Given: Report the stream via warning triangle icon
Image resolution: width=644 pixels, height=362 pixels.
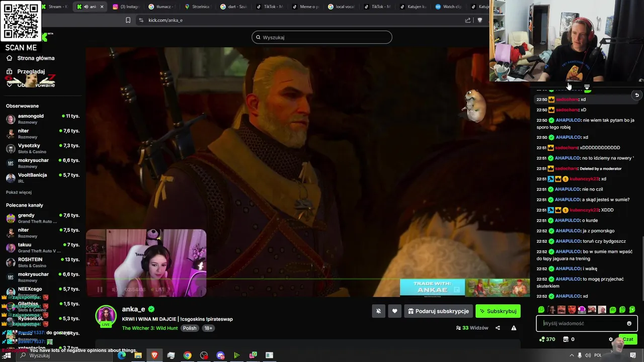Looking at the screenshot, I should point(514,328).
